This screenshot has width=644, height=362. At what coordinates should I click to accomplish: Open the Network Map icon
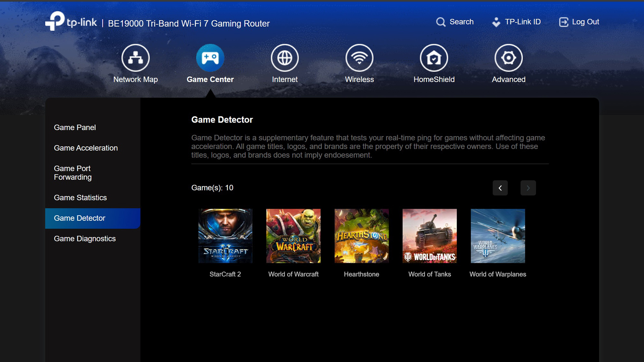[x=135, y=58]
